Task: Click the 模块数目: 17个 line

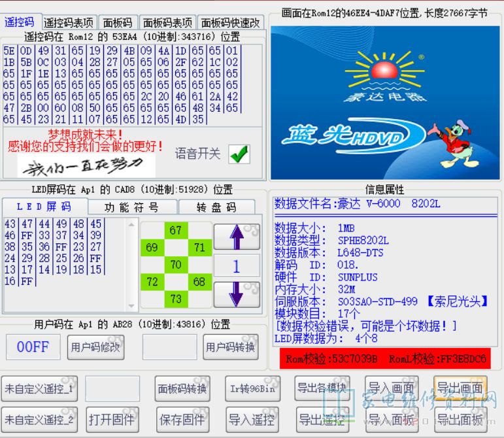Action: click(318, 314)
